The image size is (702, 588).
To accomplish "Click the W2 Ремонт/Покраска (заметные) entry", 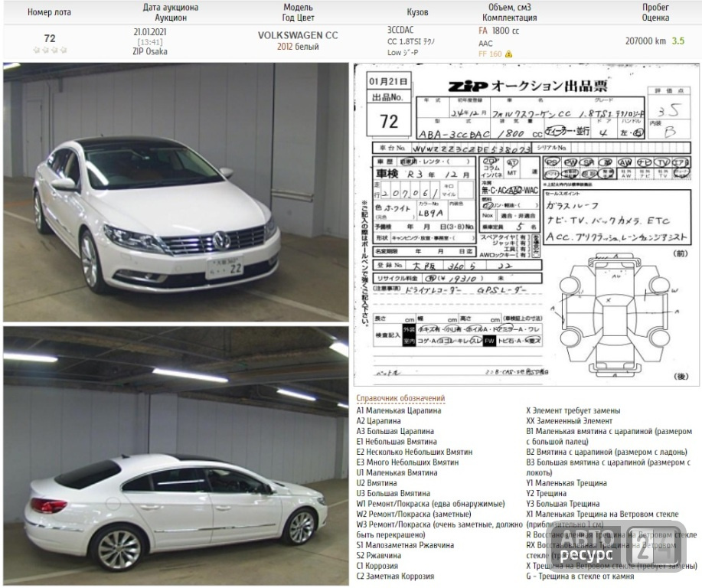I will click(413, 514).
